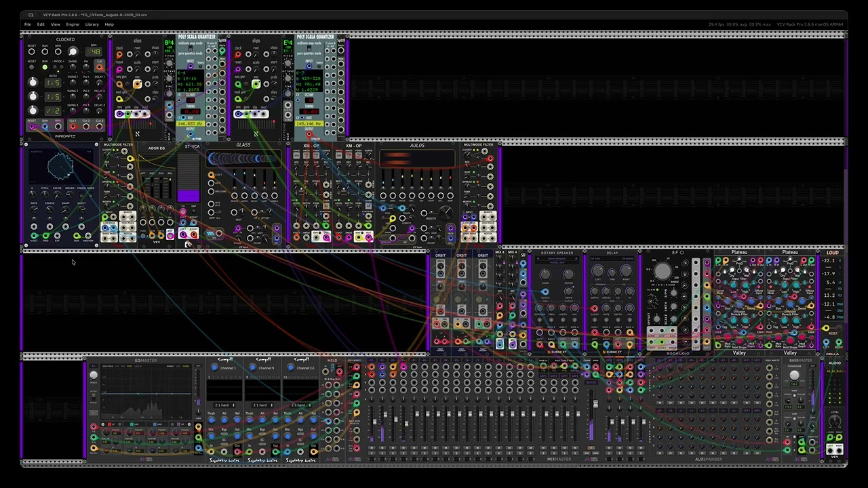Screen dimensions: 868x488
Task: Click the clock input jack on left slips module
Action: (119, 54)
